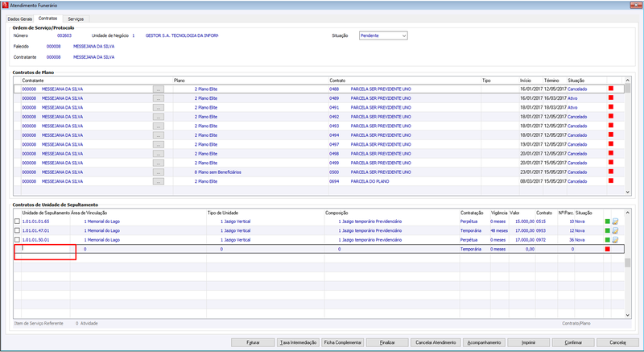
Task: Click green status square of unit 1.01.01.47.01
Action: tap(608, 231)
